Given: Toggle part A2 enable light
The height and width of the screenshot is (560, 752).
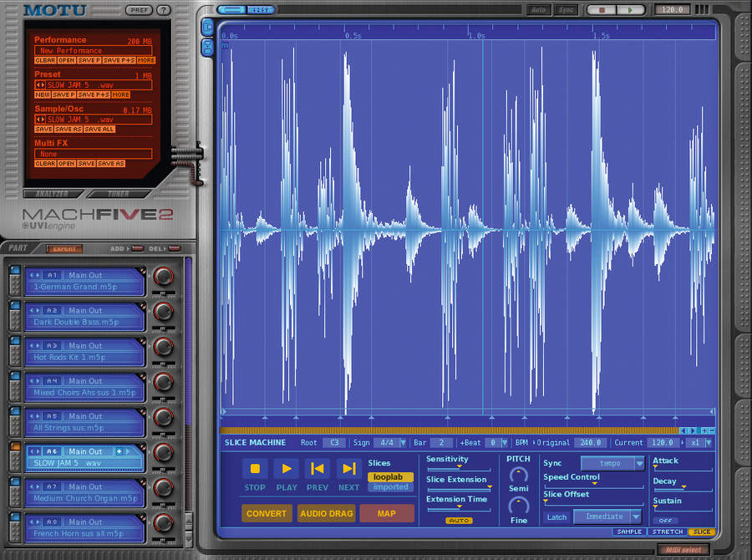Looking at the screenshot, I should coord(15,305).
